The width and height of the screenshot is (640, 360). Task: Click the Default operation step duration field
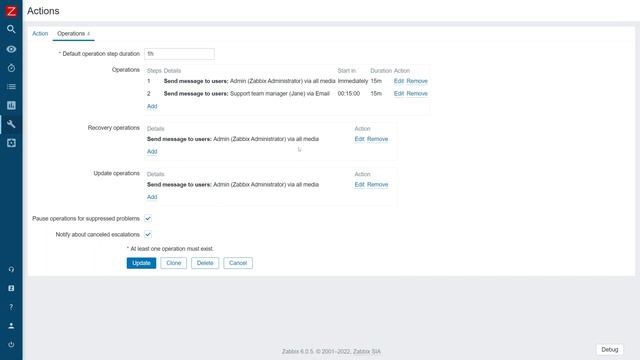coord(179,53)
